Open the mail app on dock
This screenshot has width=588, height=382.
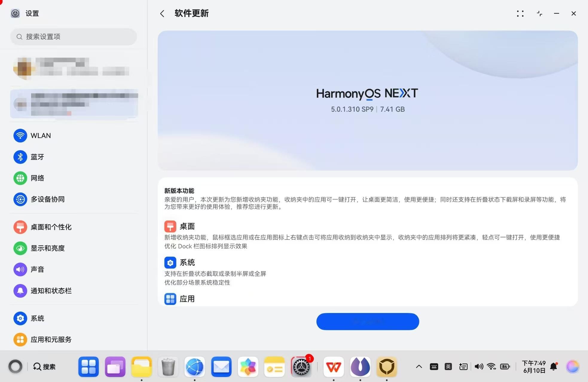(221, 366)
